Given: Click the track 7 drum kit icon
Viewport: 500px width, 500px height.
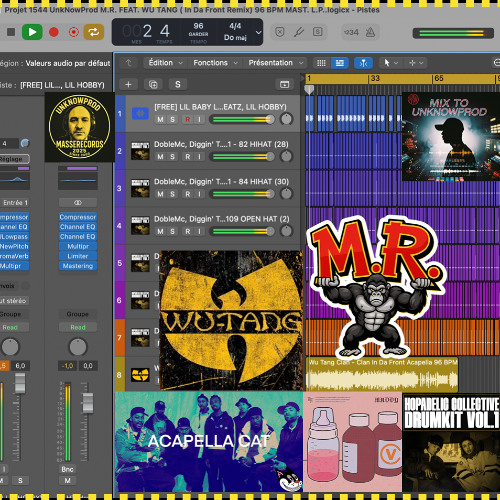Looking at the screenshot, I should (x=140, y=338).
